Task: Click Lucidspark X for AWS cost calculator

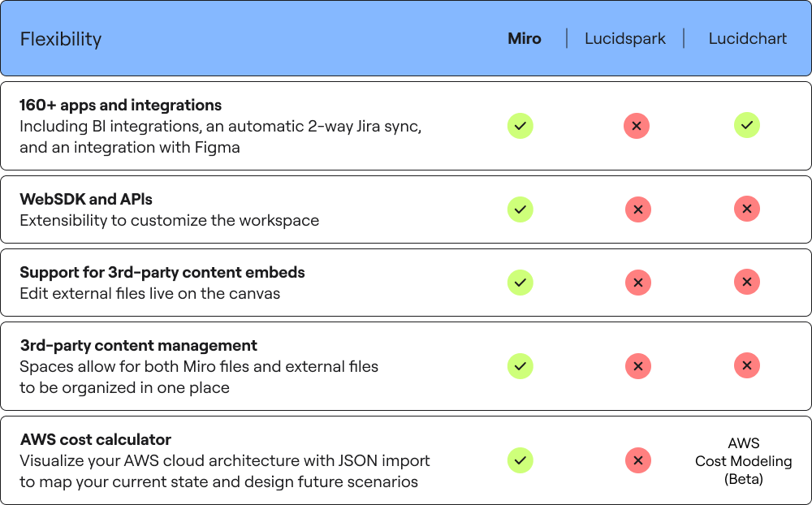Action: [638, 460]
